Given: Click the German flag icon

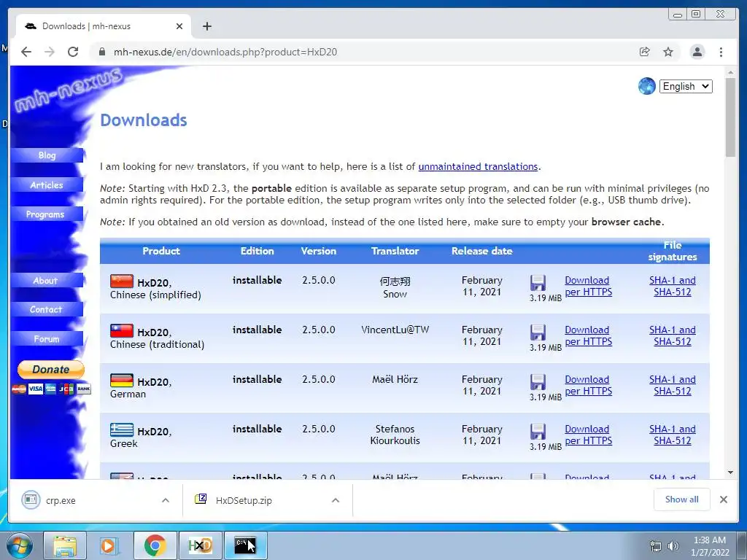Looking at the screenshot, I should [122, 380].
